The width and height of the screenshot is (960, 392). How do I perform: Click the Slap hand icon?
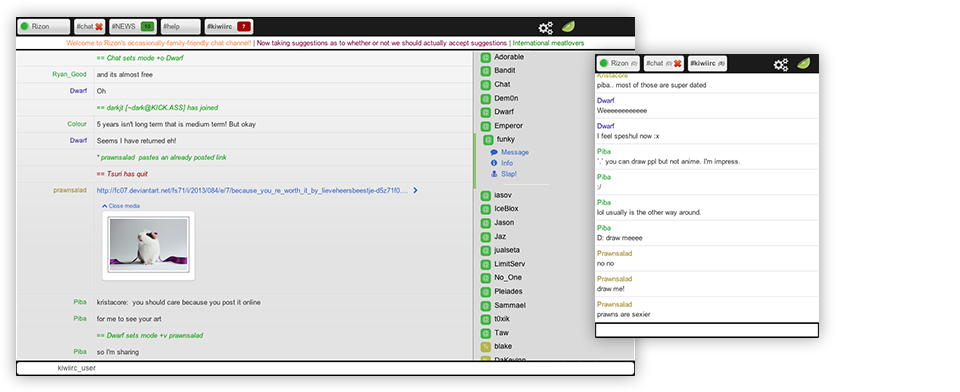pyautogui.click(x=494, y=175)
